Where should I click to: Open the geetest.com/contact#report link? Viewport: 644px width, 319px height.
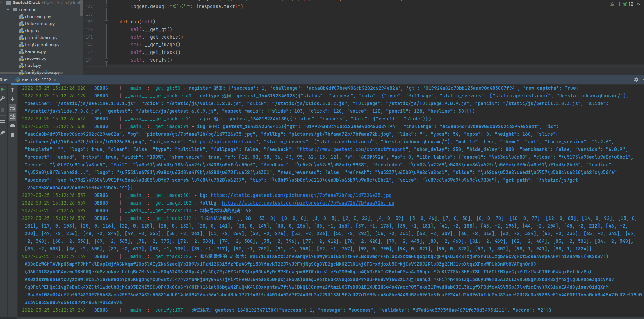point(353,149)
